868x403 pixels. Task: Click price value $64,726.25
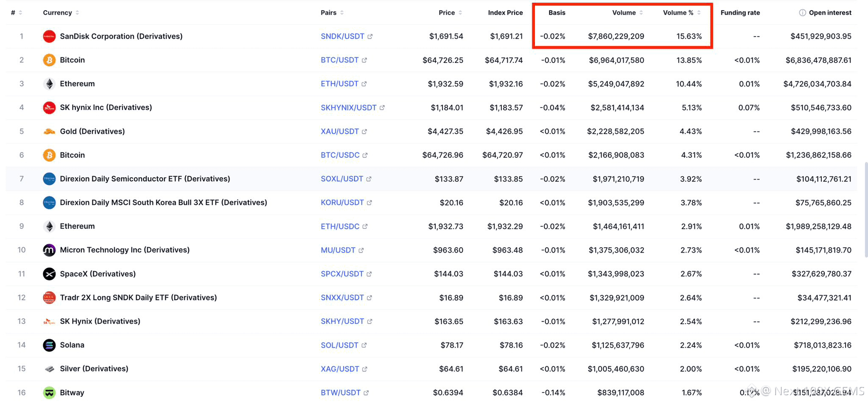coord(443,60)
